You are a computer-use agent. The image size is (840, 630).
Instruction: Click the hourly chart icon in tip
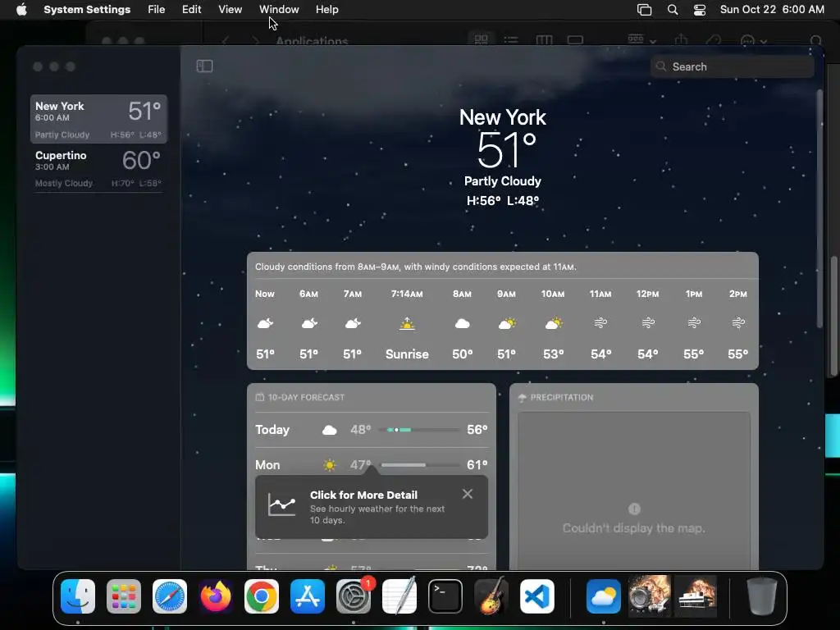point(282,504)
